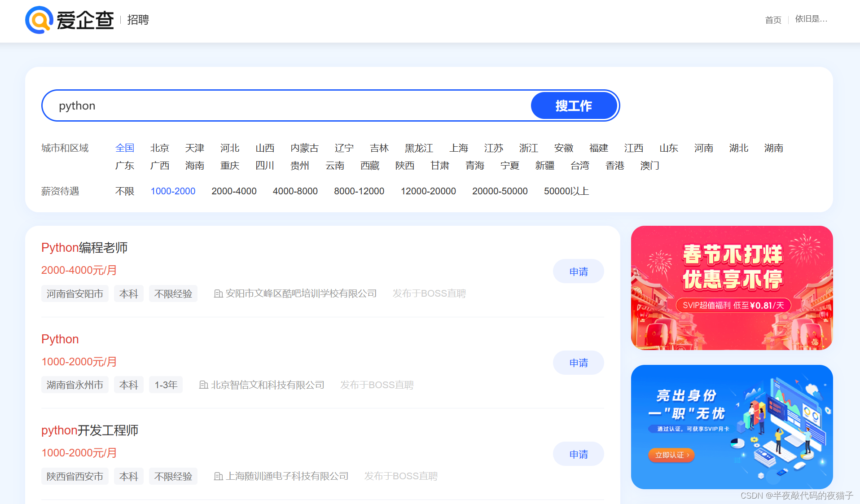Select 江苏 in city filter
Viewport: 860px width, 504px height.
pos(494,148)
